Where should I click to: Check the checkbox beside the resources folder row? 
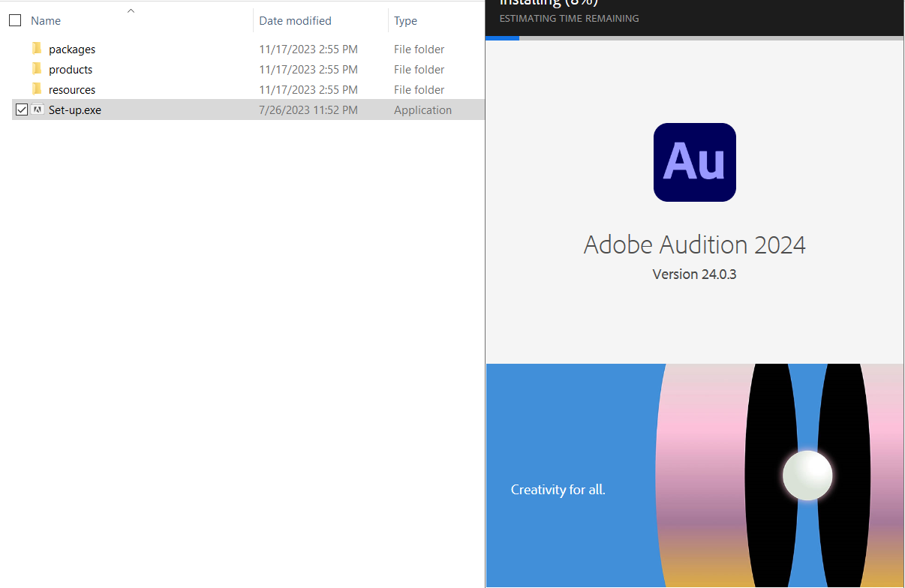(22, 89)
